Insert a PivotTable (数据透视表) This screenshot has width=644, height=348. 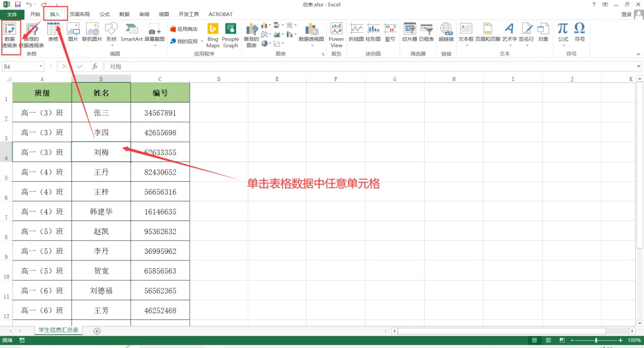pos(10,35)
